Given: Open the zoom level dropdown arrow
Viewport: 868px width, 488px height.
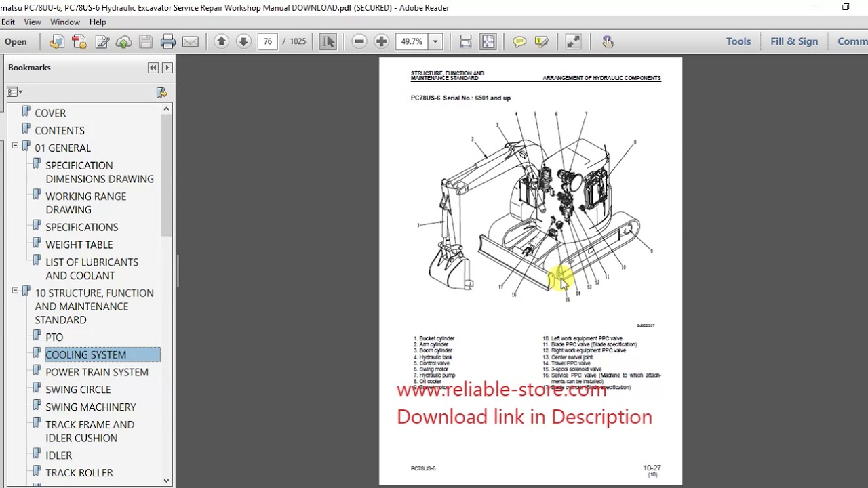Looking at the screenshot, I should (x=435, y=41).
